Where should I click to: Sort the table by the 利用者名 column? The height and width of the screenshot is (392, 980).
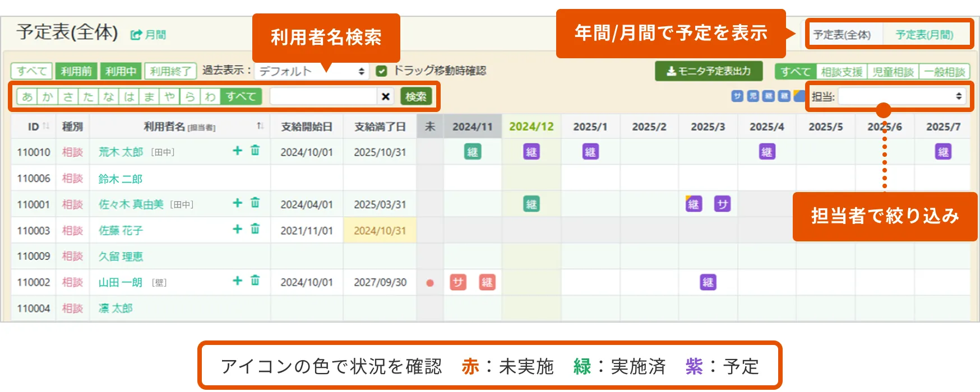260,126
